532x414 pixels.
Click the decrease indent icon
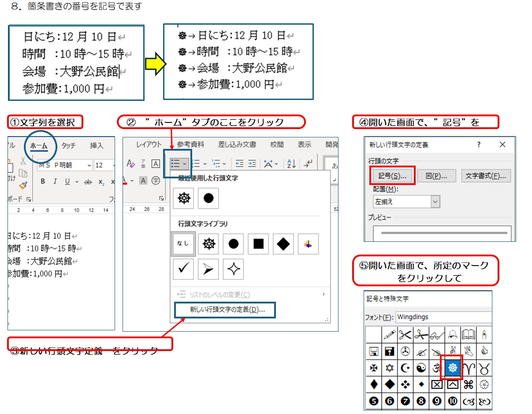[239, 164]
